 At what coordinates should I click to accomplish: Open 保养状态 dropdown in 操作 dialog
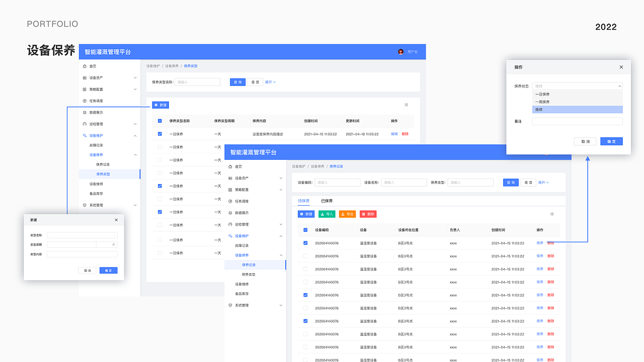(578, 86)
